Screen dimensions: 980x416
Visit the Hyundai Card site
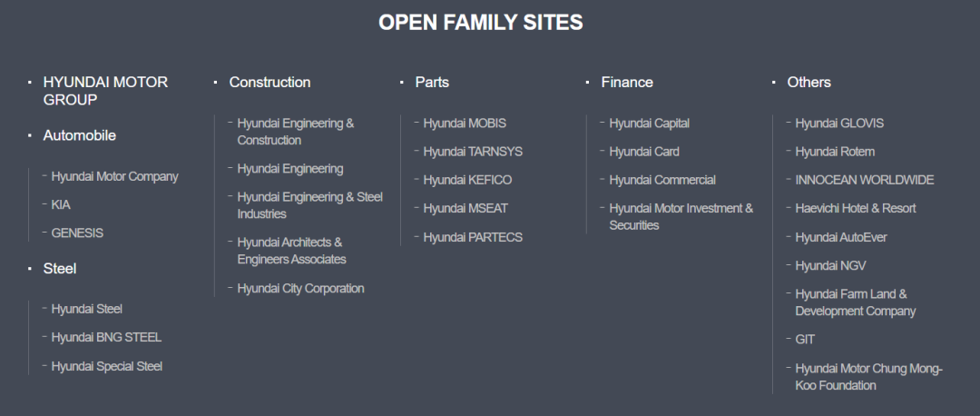(x=644, y=152)
